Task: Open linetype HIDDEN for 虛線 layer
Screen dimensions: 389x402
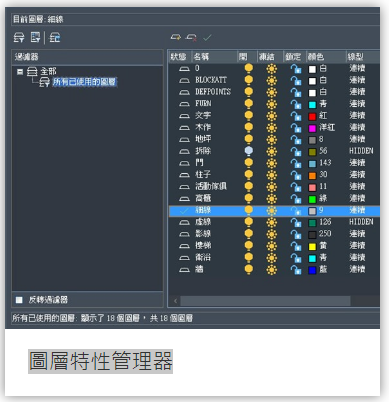Action: (361, 222)
